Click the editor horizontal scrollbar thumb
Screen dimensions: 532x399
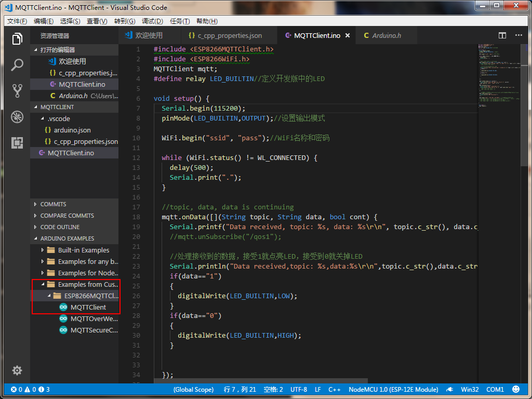(261, 381)
